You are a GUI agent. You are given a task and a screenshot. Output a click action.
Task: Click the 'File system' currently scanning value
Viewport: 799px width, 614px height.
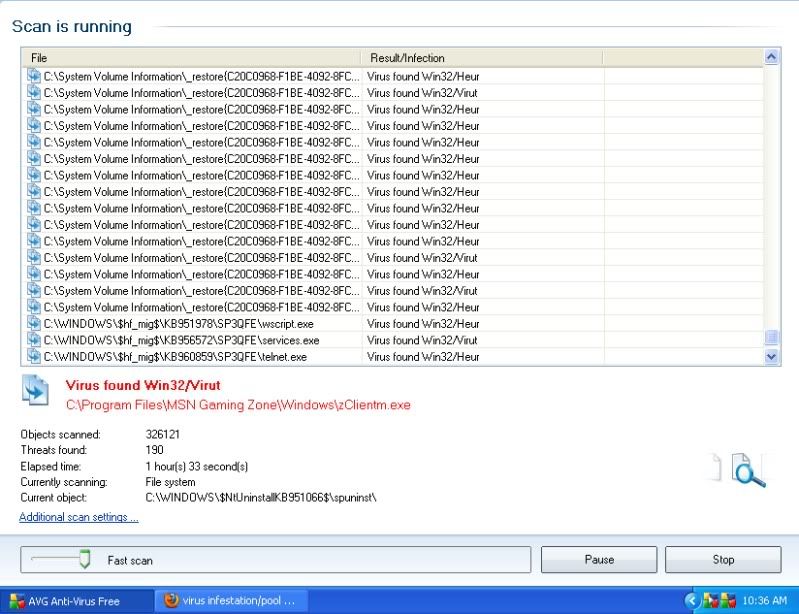(x=170, y=482)
